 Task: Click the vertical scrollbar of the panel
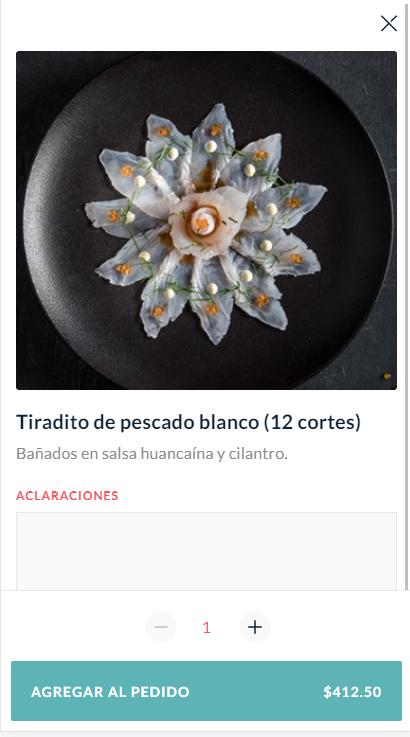[407, 296]
